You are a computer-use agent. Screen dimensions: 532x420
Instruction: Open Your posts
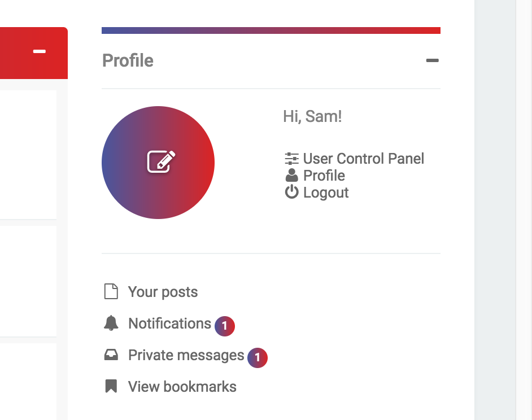163,292
